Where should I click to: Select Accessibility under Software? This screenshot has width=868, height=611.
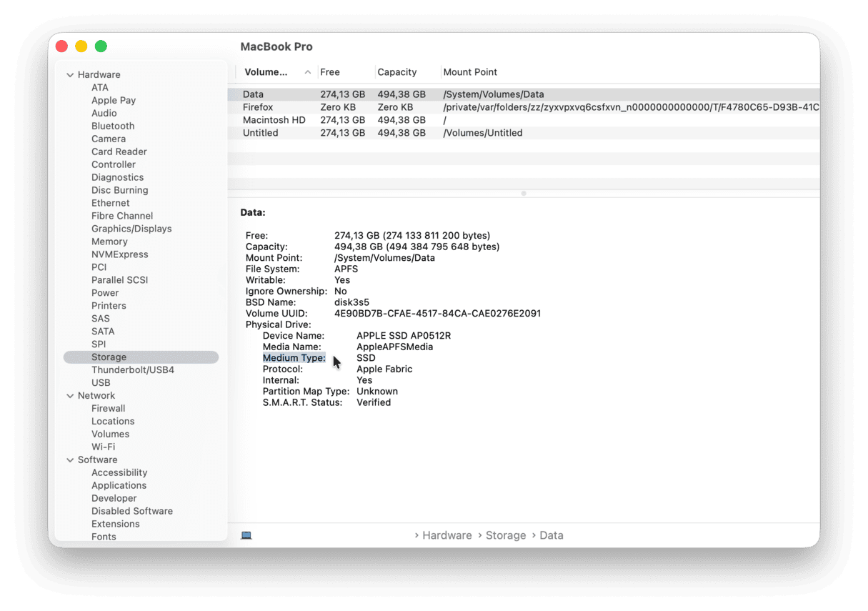[x=119, y=474]
